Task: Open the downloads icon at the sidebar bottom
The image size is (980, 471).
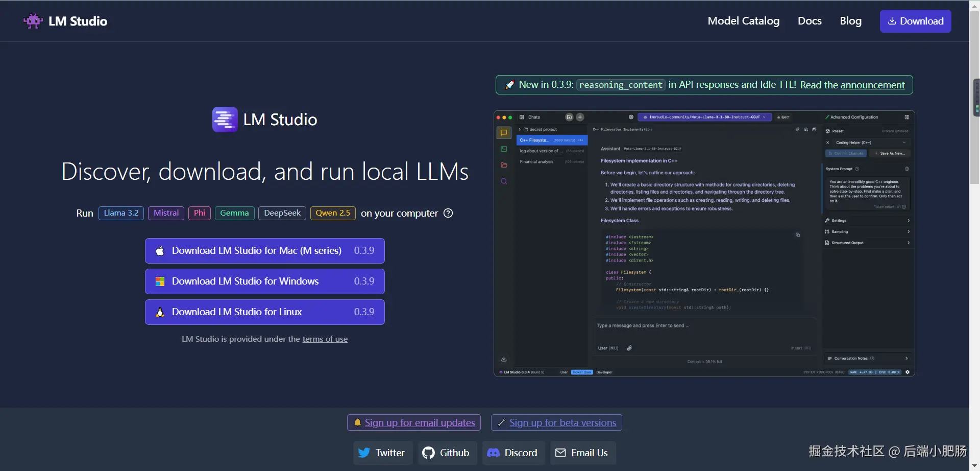Action: point(504,359)
